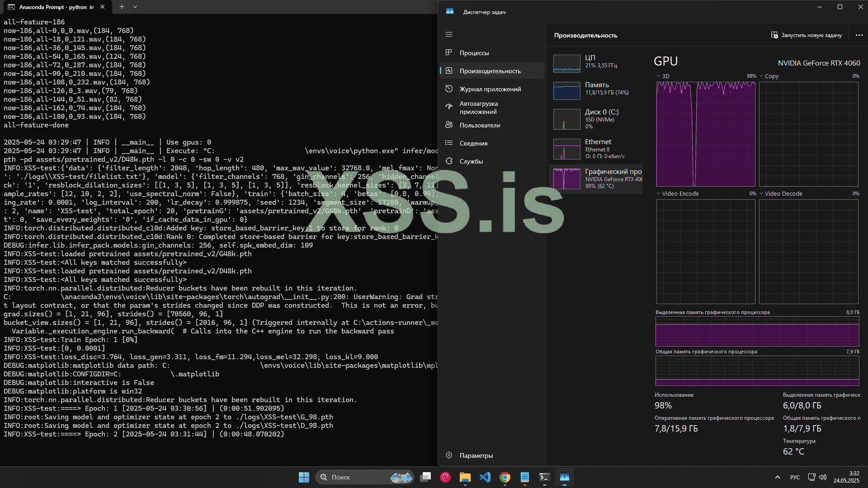Open Task Manager settings (Параметры)
Image resolution: width=868 pixels, height=488 pixels.
coord(476,455)
